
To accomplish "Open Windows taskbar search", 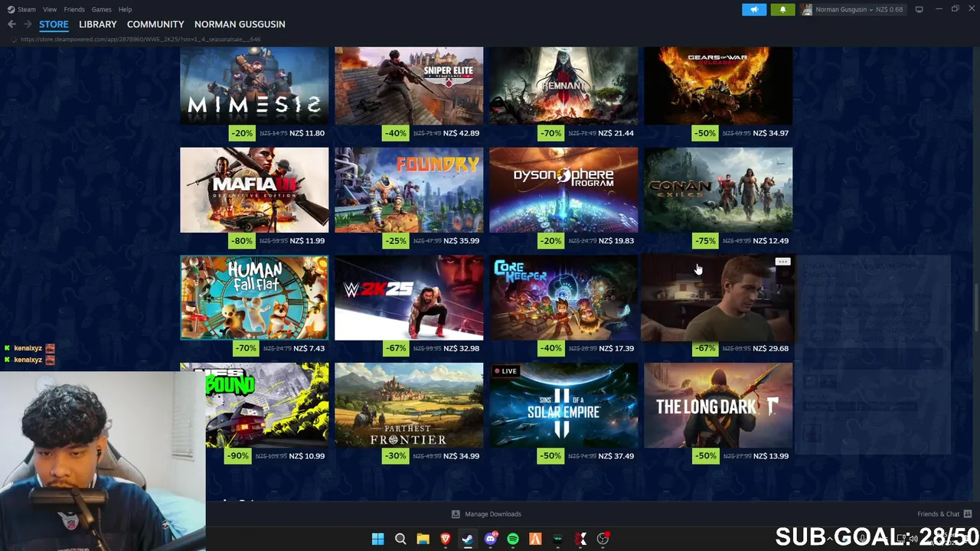I will point(400,540).
